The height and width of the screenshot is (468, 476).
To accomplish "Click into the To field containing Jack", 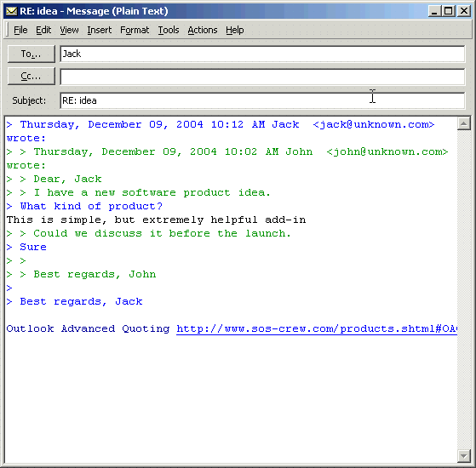I will point(262,54).
